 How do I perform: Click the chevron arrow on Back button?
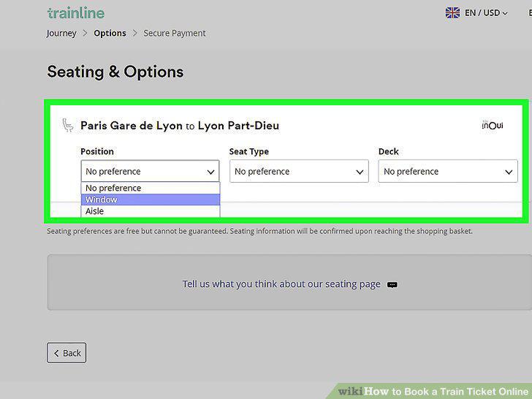click(x=56, y=353)
